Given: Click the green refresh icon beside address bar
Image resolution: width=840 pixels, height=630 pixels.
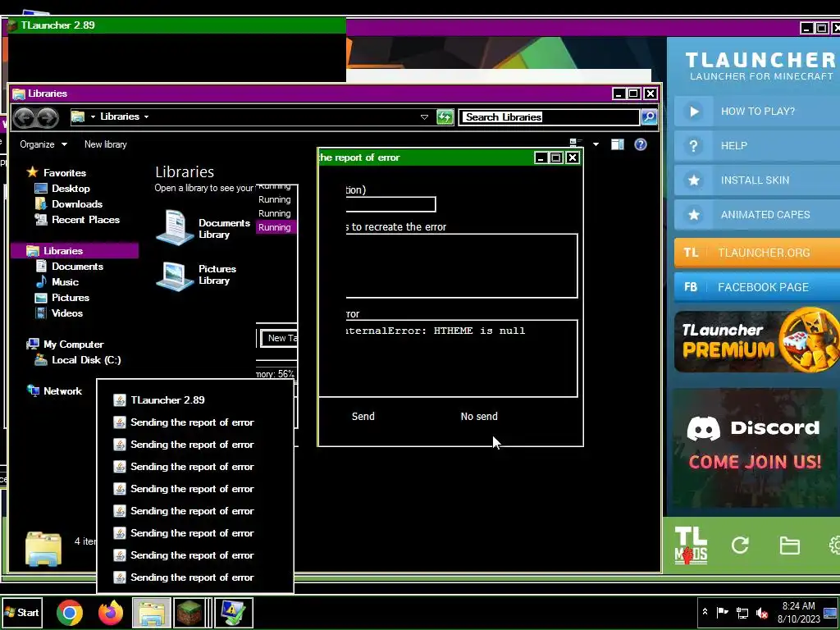Looking at the screenshot, I should click(445, 116).
